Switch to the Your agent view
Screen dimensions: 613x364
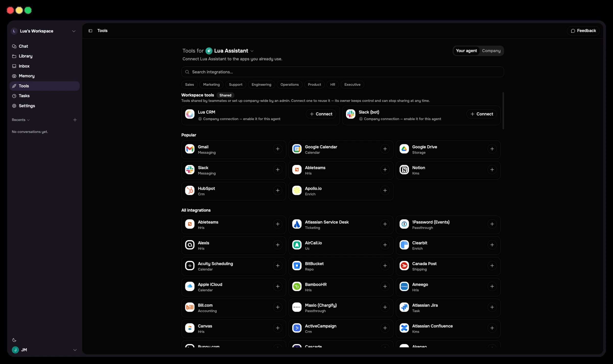(x=466, y=51)
